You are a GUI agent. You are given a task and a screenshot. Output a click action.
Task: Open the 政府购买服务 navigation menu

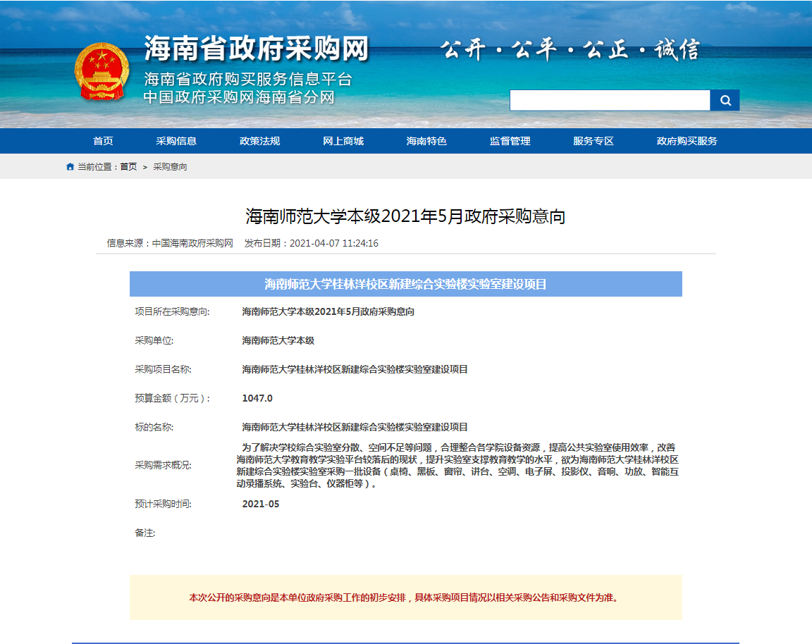(x=687, y=141)
